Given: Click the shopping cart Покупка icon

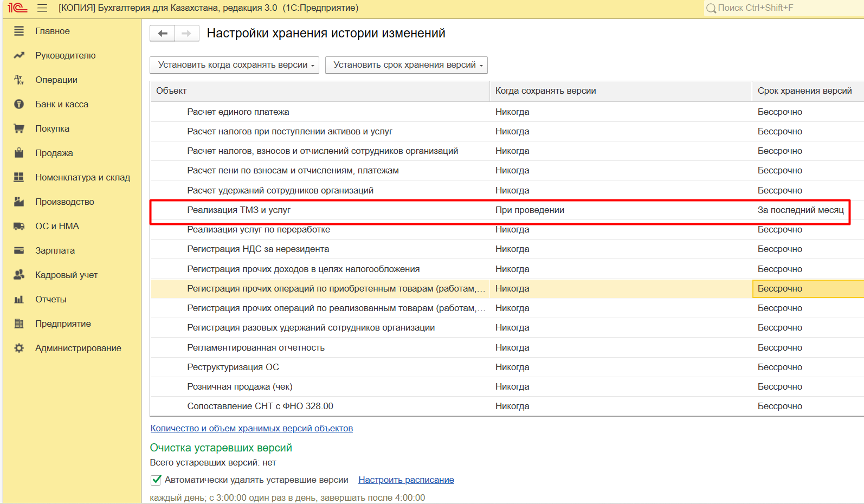Looking at the screenshot, I should [x=19, y=128].
